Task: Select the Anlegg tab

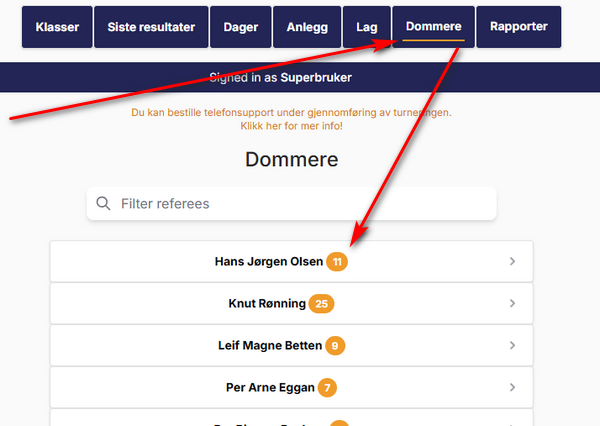Action: click(x=307, y=27)
